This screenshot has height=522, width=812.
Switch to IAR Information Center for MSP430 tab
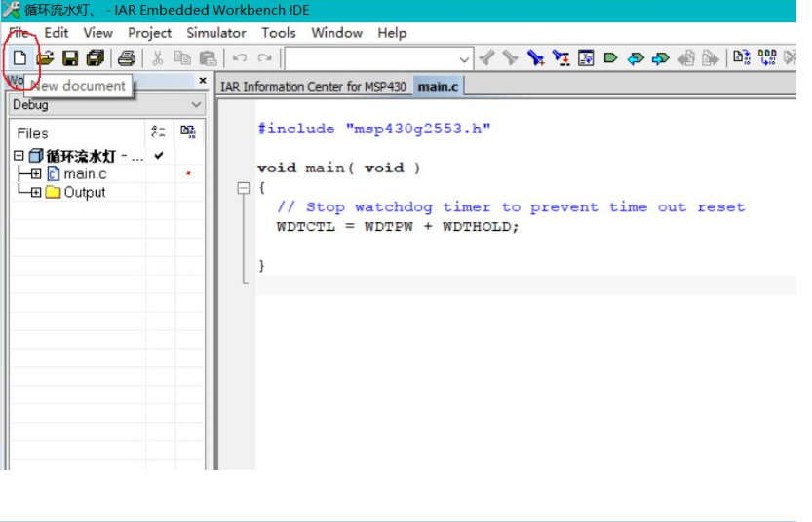[x=313, y=87]
